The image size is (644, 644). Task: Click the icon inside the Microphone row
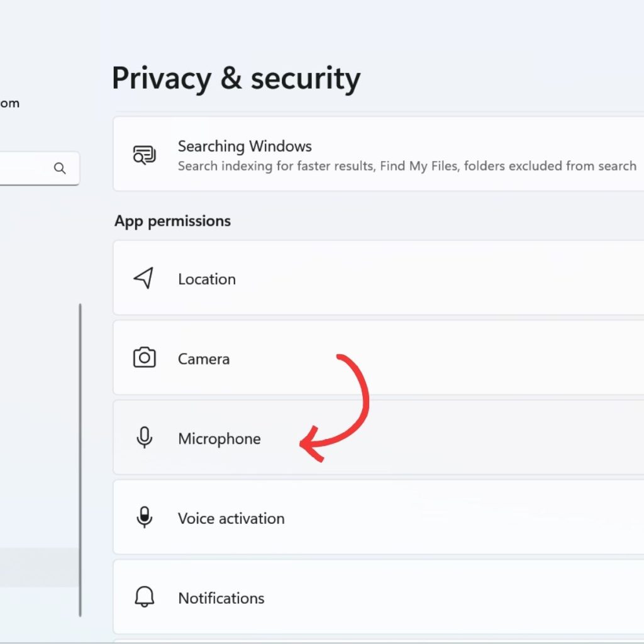(144, 438)
